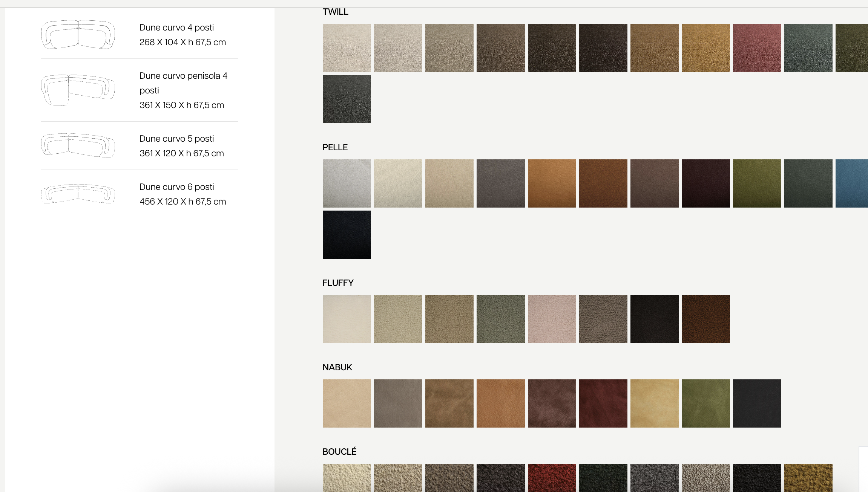Open the Dune curvo 5 posti sofa diagram
This screenshot has width=868, height=492.
click(x=78, y=145)
